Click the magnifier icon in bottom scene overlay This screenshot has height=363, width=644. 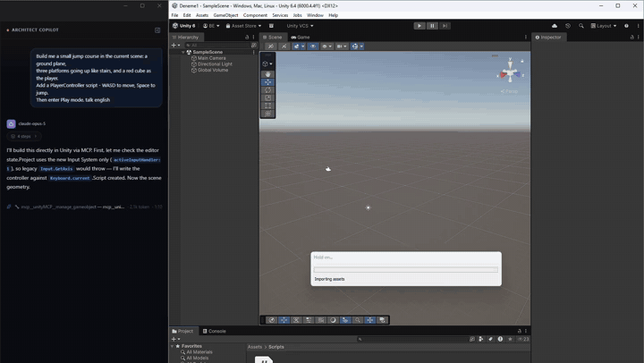click(358, 320)
